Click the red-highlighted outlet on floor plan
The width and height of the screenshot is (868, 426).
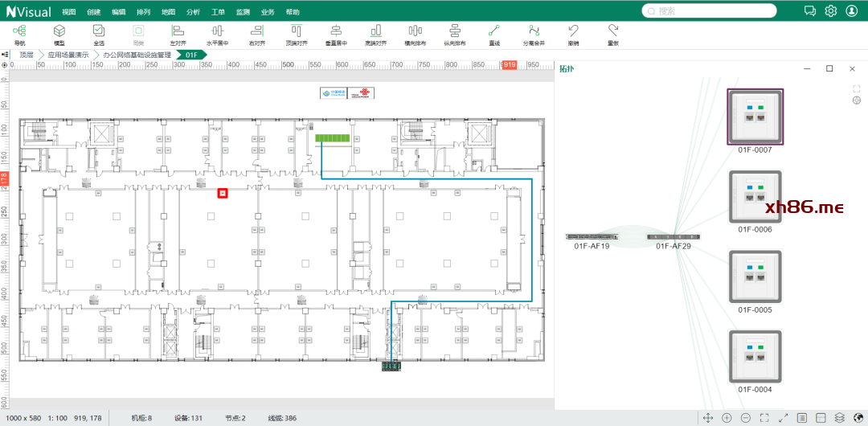pyautogui.click(x=223, y=193)
